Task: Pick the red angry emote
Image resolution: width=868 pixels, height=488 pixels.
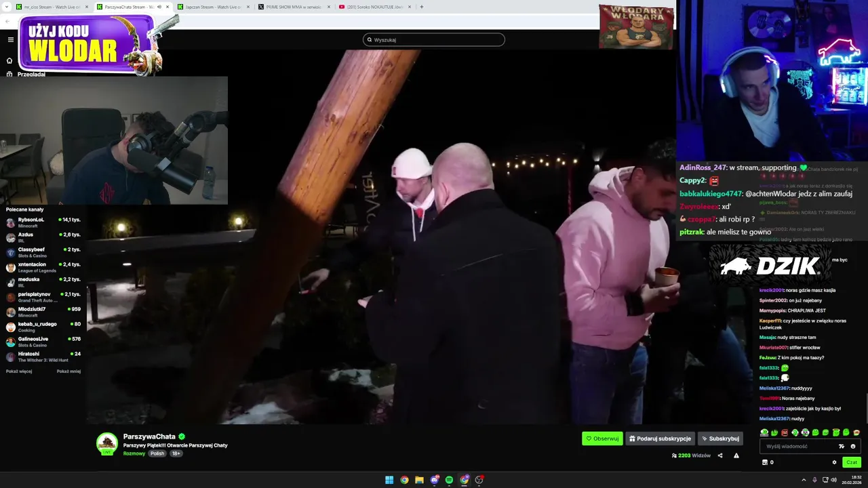Action: tap(785, 432)
